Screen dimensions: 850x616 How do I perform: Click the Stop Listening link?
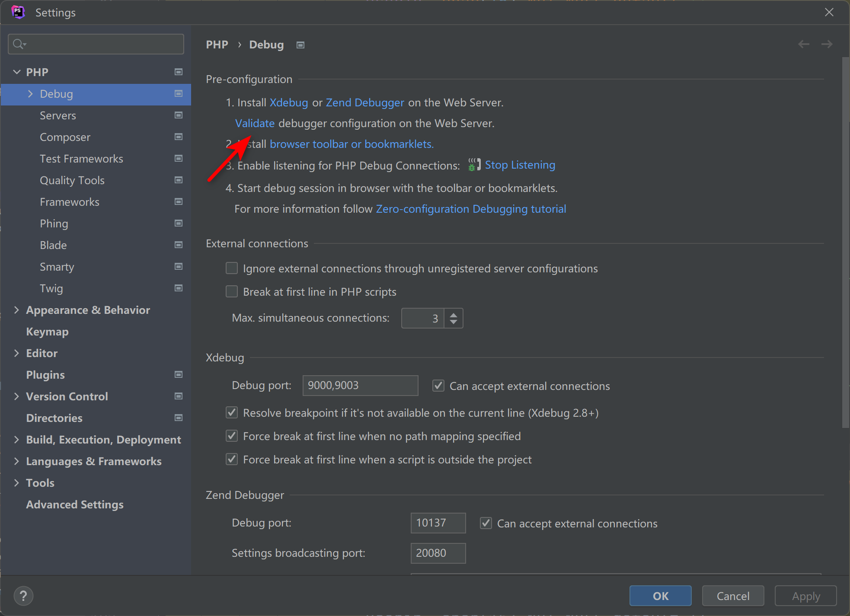tap(520, 165)
